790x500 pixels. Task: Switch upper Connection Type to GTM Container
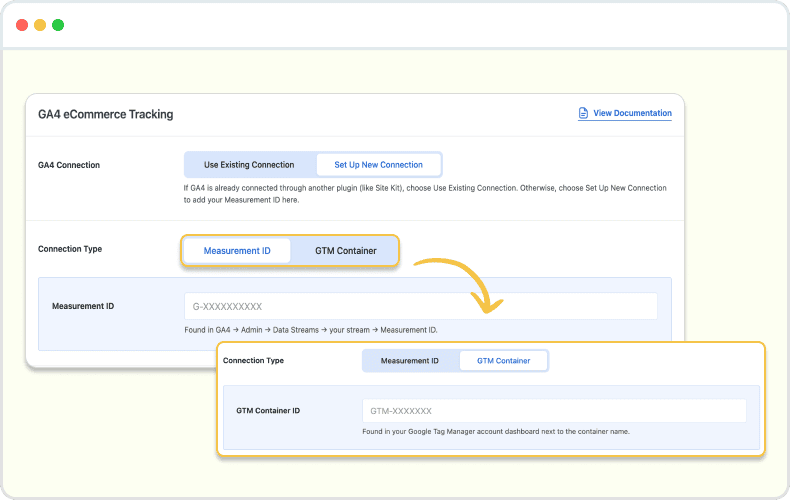[x=346, y=251]
